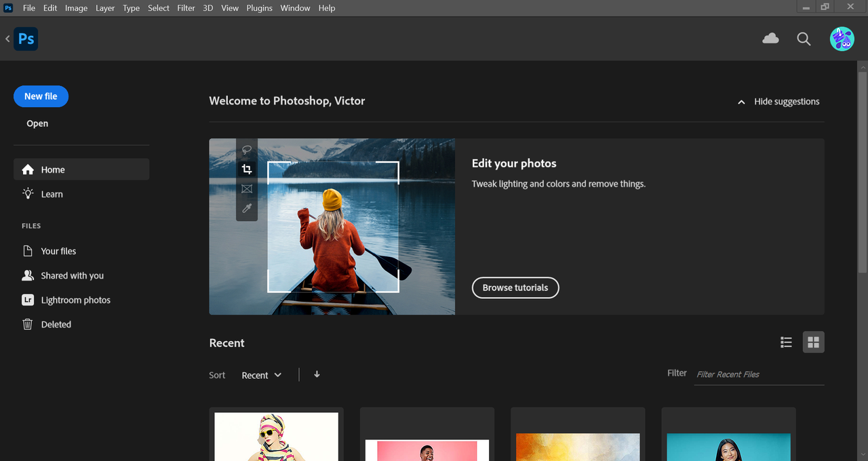Screen dimensions: 868x461
Task: Open the Plugins menu
Action: (259, 8)
